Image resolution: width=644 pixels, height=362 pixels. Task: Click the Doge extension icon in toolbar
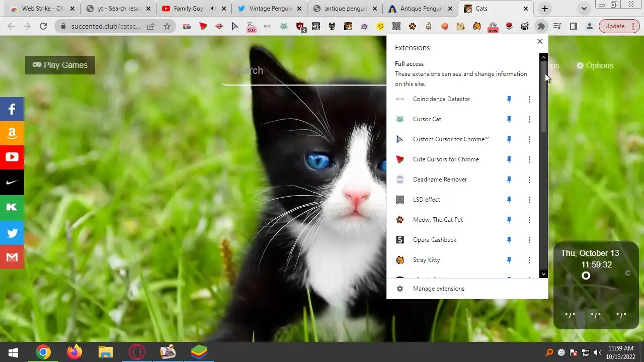[x=460, y=26]
